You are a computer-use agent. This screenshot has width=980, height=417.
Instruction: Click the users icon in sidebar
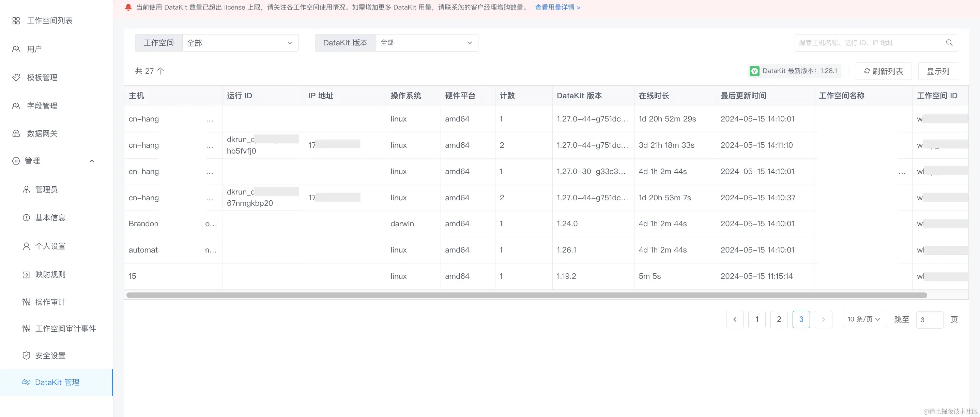[16, 49]
